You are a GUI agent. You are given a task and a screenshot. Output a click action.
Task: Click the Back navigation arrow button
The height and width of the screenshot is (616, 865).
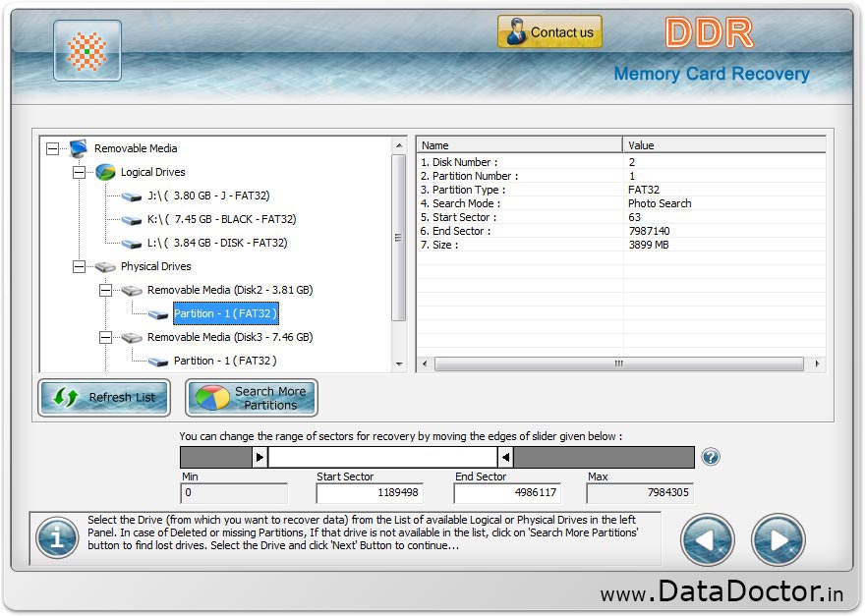707,539
